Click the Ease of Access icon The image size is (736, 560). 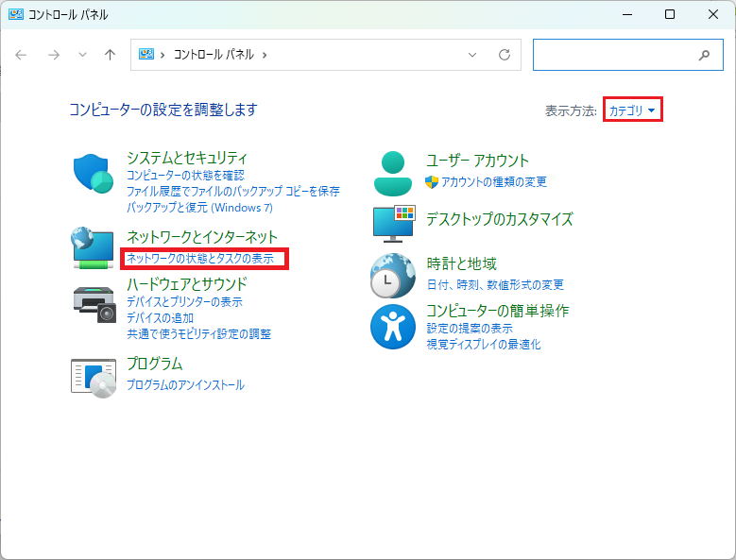tap(392, 327)
